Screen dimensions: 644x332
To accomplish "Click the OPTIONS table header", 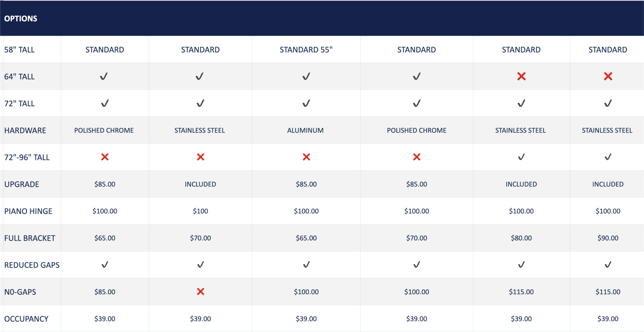I will pos(21,19).
